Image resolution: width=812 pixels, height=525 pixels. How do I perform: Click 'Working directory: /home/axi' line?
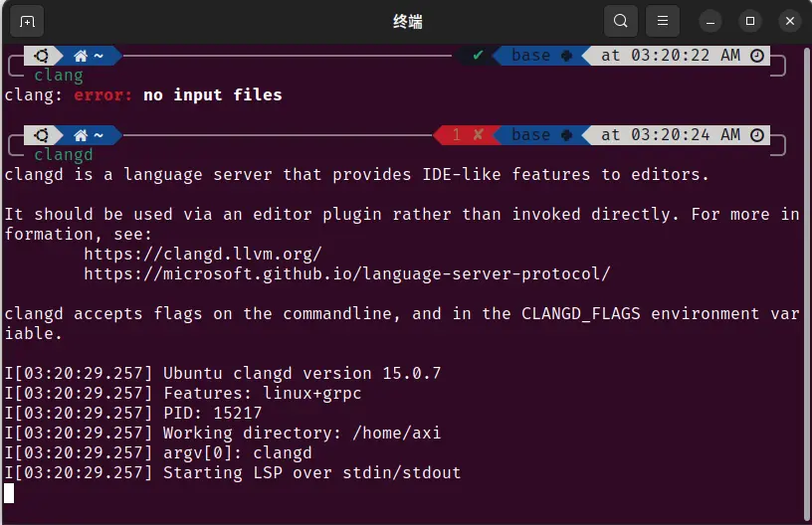click(x=302, y=433)
